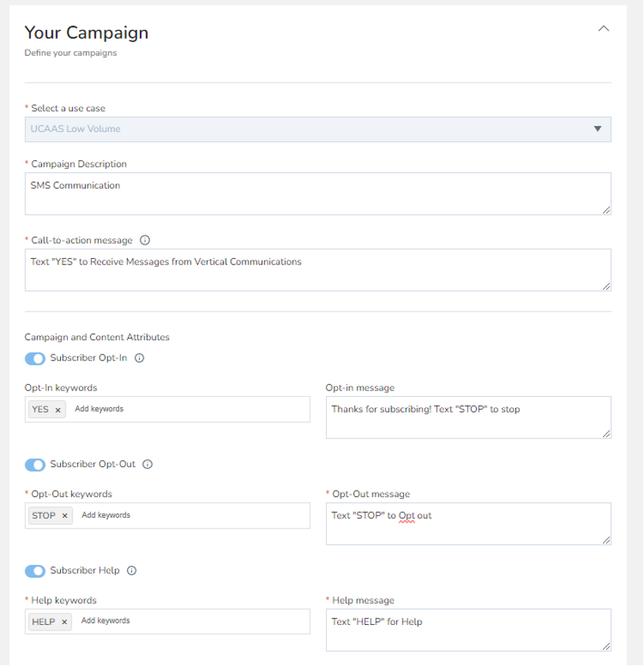Image resolution: width=644 pixels, height=666 pixels.
Task: Click info icon beside Subscriber Help
Action: tap(132, 571)
